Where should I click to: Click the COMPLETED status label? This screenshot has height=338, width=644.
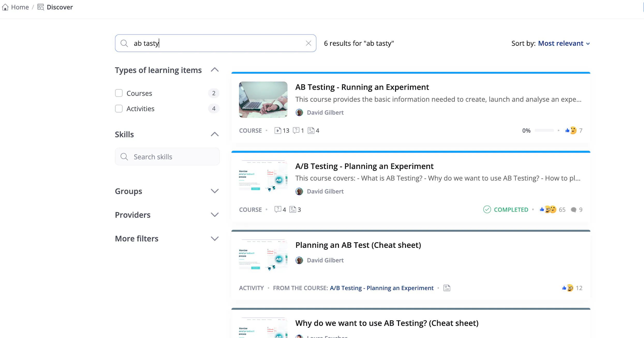pyautogui.click(x=511, y=209)
